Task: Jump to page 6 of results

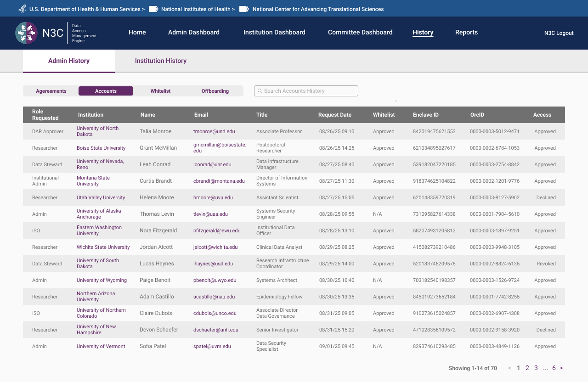Action: tap(554, 368)
